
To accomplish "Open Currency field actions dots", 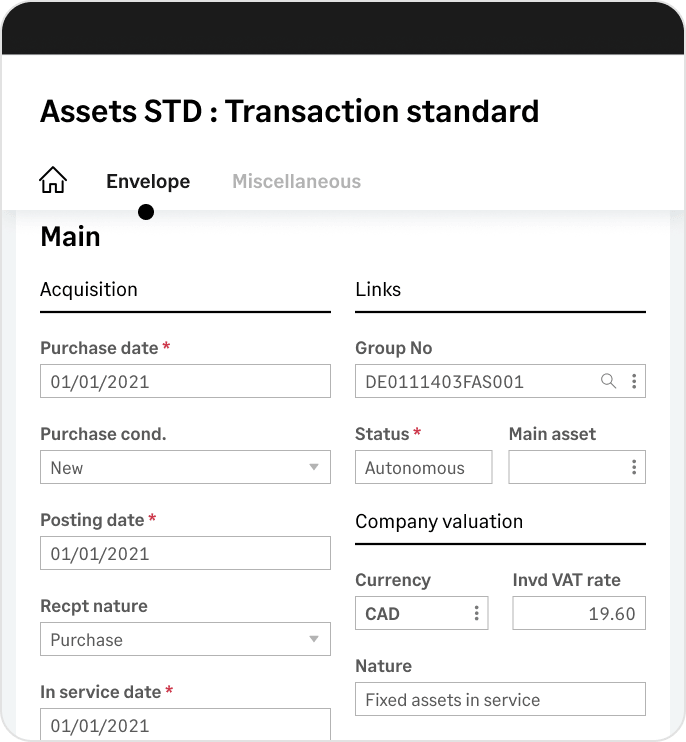I will click(x=476, y=613).
